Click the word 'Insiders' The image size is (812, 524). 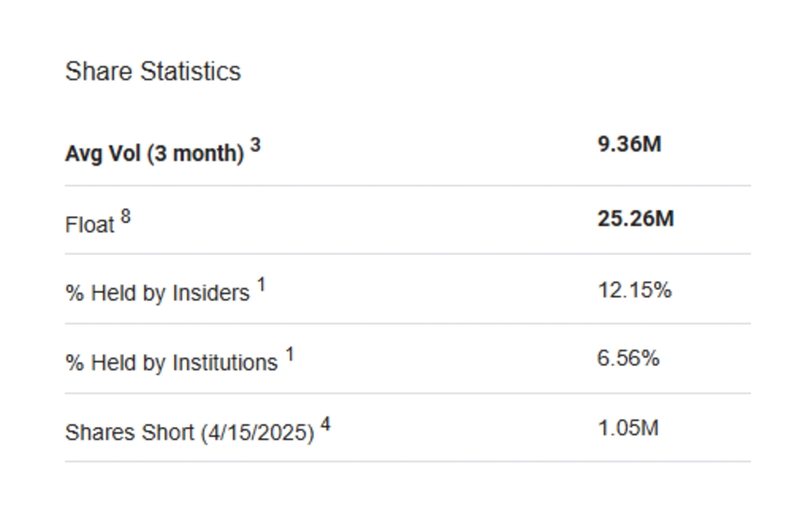[211, 292]
